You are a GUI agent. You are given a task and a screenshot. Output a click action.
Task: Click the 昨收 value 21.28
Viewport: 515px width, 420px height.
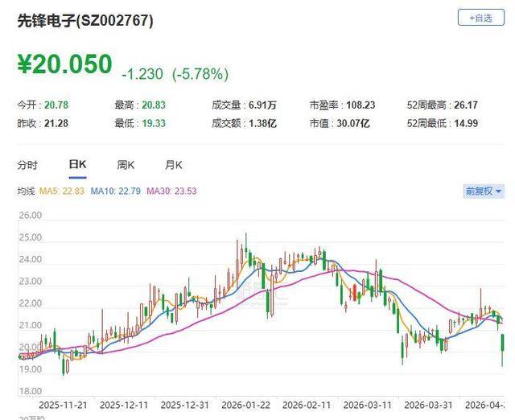(x=56, y=123)
